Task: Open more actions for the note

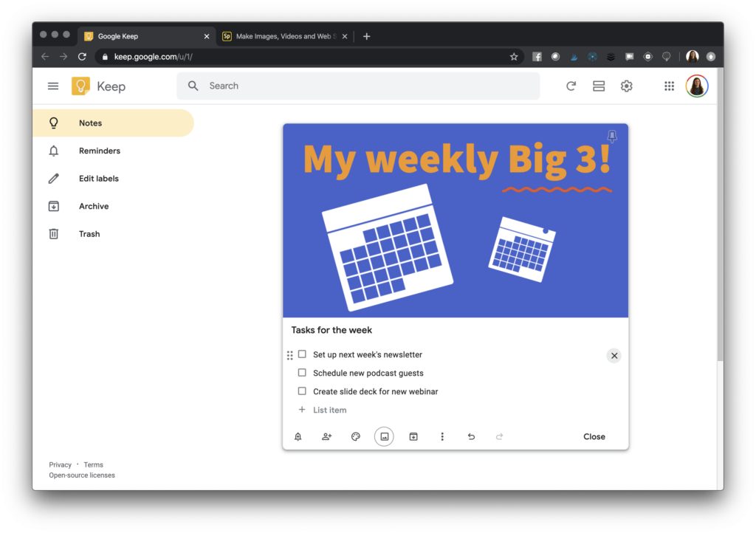Action: 441,436
